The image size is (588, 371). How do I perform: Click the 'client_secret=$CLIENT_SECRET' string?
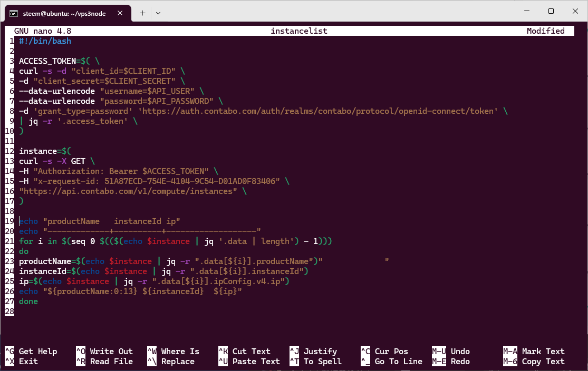(x=104, y=81)
